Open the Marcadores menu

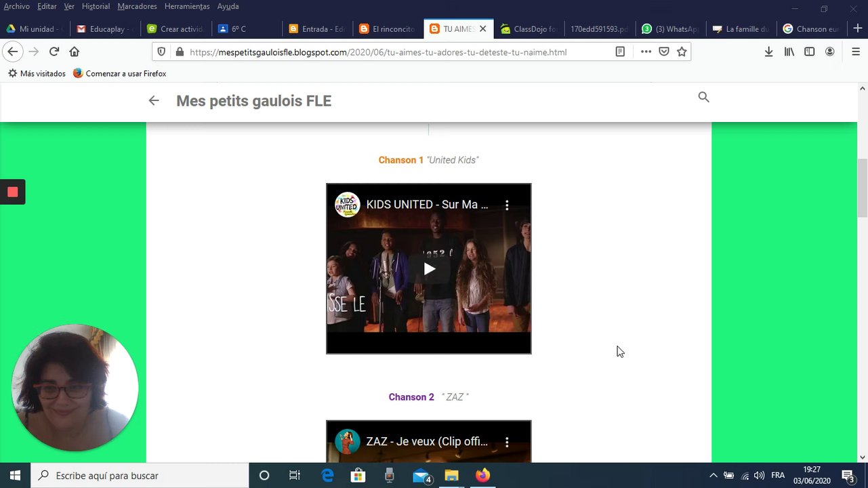click(x=137, y=6)
